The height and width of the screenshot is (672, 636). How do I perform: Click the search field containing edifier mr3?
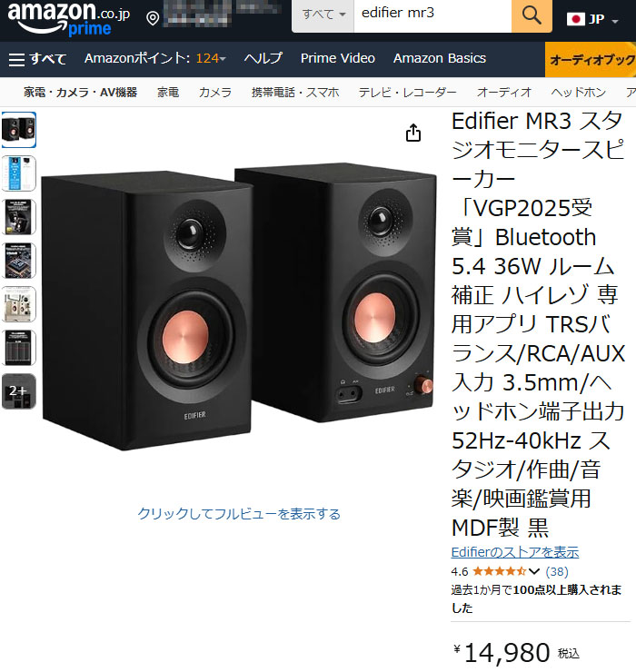(432, 15)
